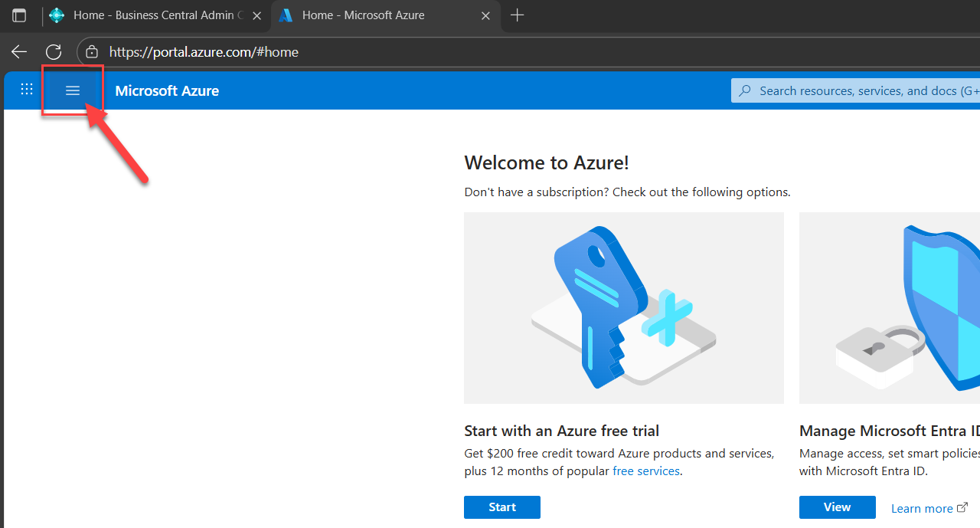Open a new browser tab
Viewport: 980px width, 528px height.
click(x=518, y=15)
